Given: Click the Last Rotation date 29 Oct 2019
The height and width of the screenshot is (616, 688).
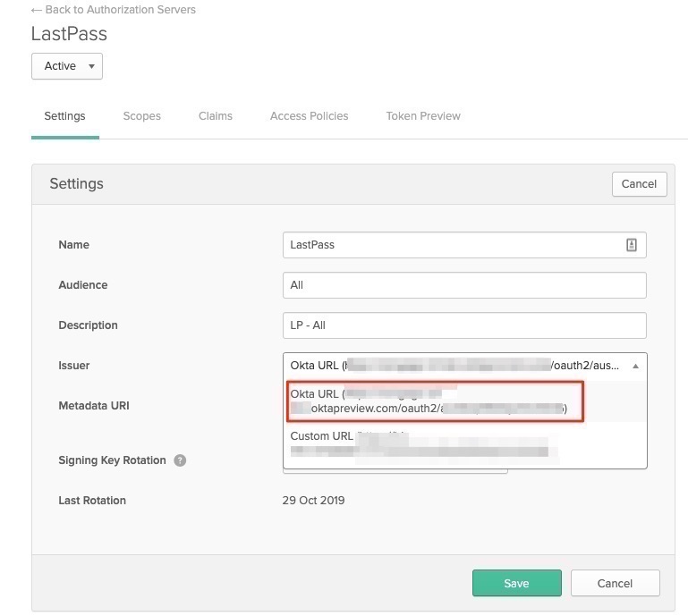Looking at the screenshot, I should click(313, 501).
